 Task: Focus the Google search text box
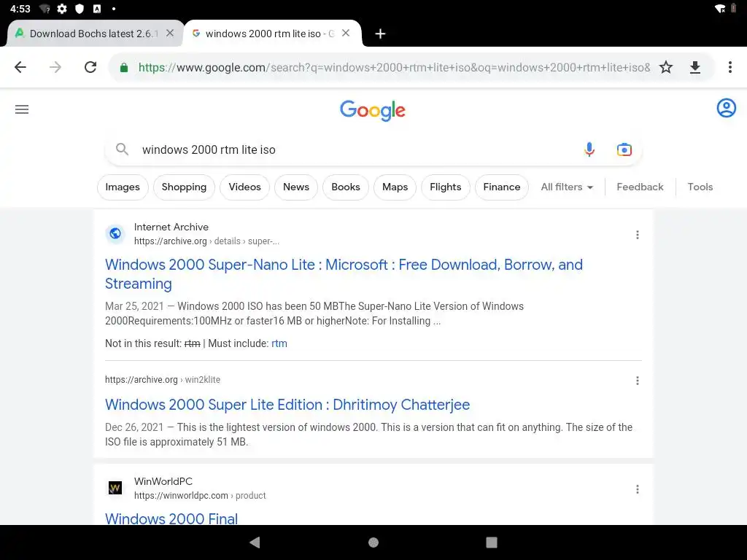[373, 149]
